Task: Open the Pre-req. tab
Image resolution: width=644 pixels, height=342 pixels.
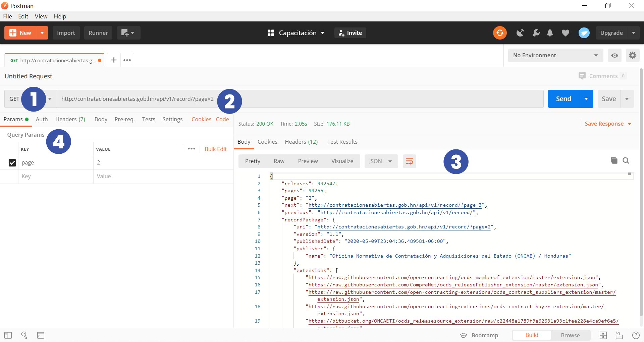Action: point(124,119)
